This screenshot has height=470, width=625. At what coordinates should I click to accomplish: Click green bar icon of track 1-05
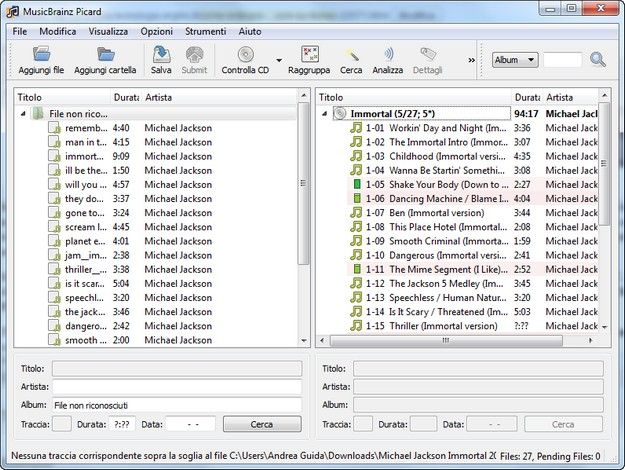click(357, 184)
